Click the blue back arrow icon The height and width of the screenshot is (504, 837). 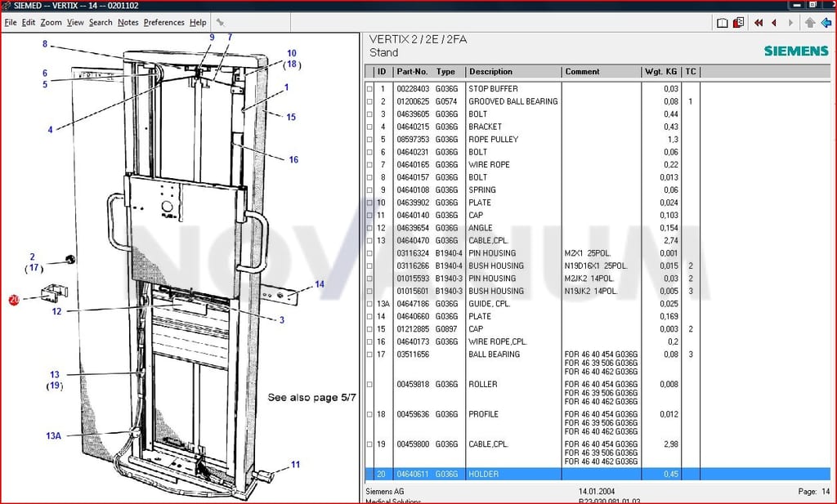826,23
